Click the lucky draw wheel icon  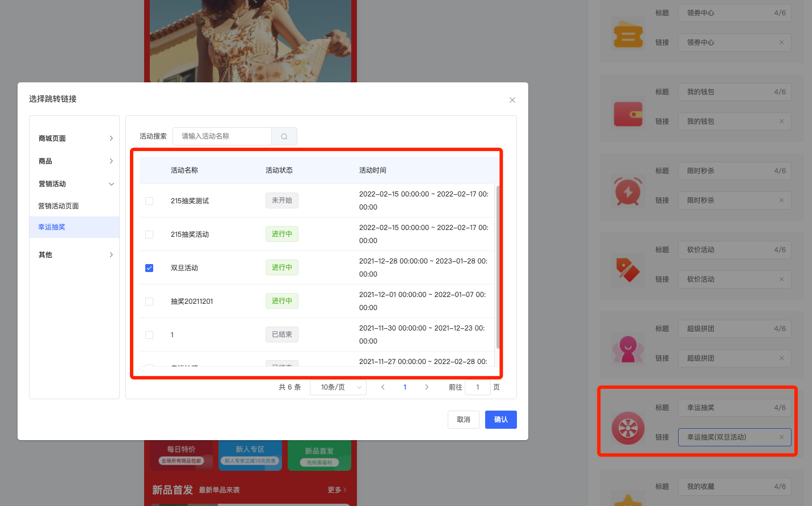[x=628, y=428]
